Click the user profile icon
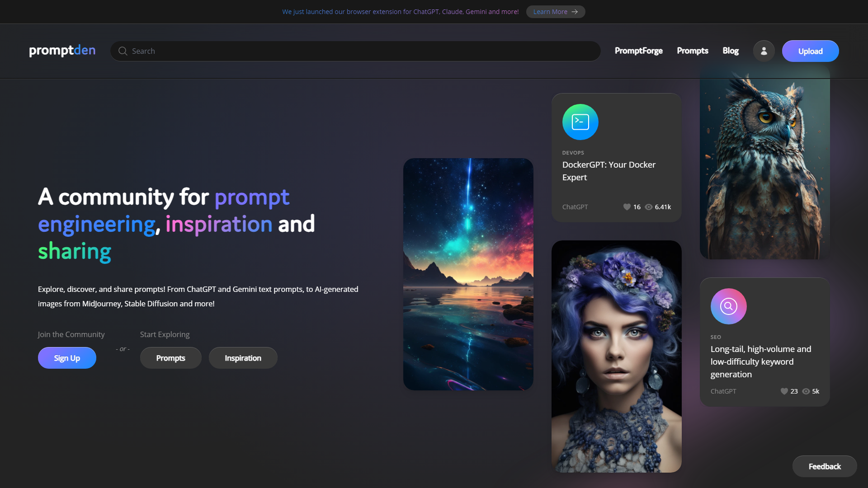 pos(764,51)
